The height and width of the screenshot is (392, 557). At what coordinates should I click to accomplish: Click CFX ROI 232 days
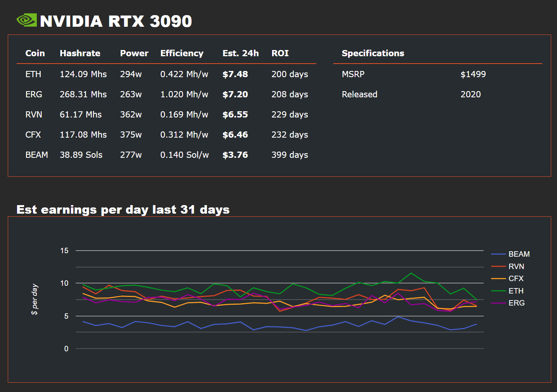click(290, 135)
